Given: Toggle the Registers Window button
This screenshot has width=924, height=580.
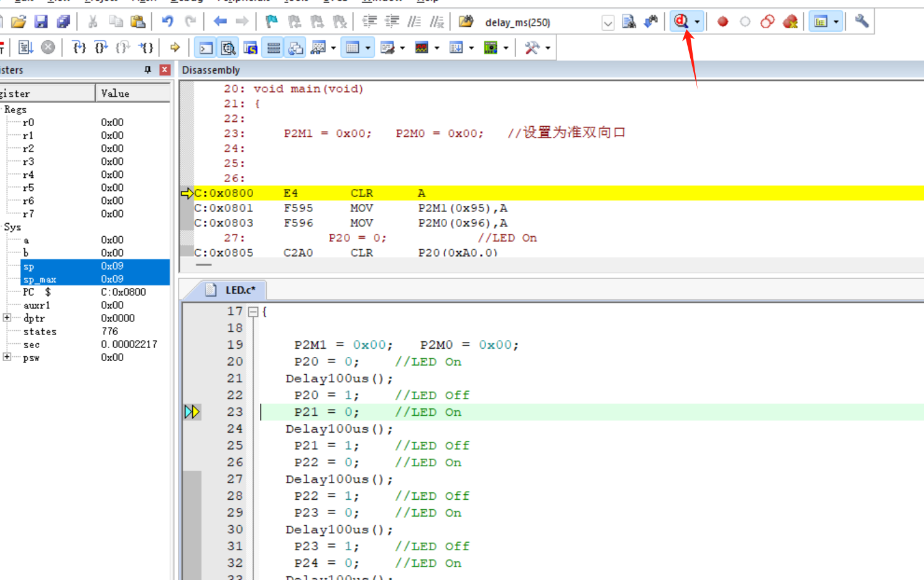Looking at the screenshot, I should pyautogui.click(x=274, y=47).
